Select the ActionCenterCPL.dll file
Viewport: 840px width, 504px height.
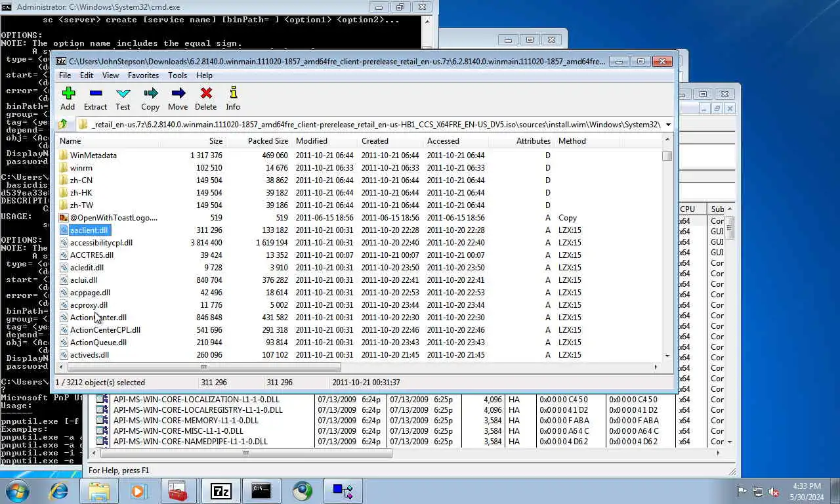coord(105,330)
